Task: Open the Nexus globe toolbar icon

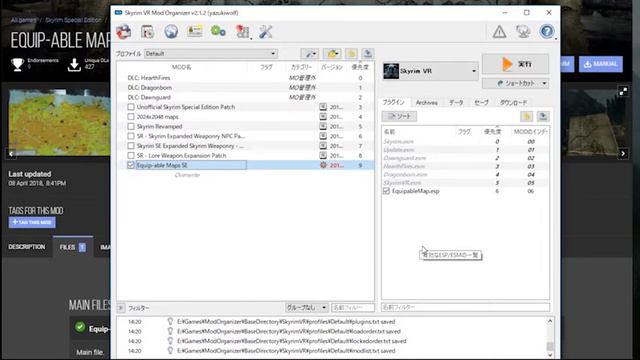Action: (171, 31)
